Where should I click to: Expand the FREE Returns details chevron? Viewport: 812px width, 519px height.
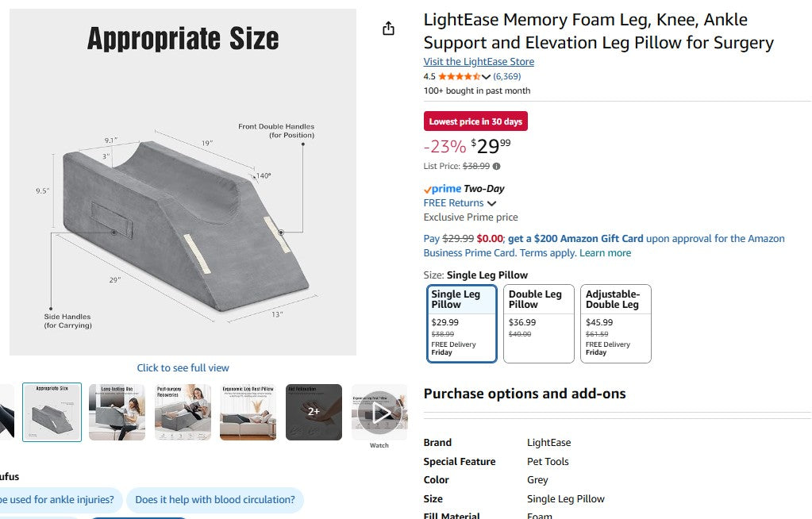click(491, 203)
